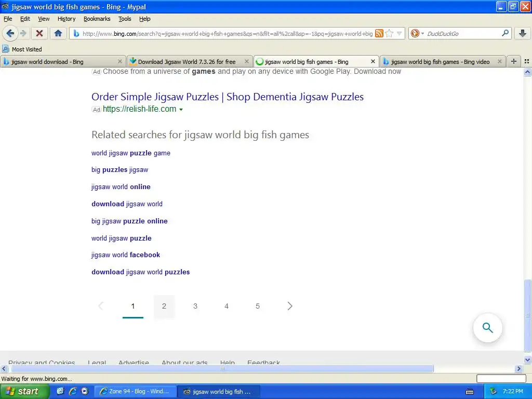Click the horizontal scrollbar left arrow
Viewport: 532px width, 399px height.
tap(4, 369)
